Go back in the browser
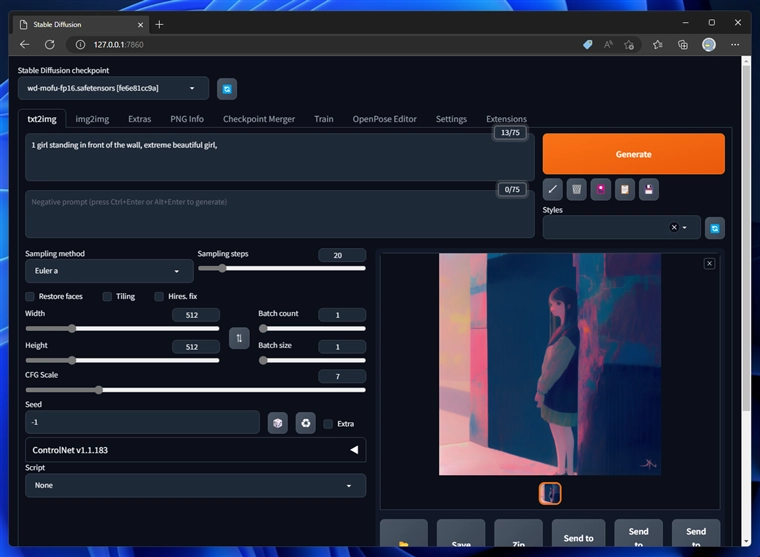 (25, 45)
